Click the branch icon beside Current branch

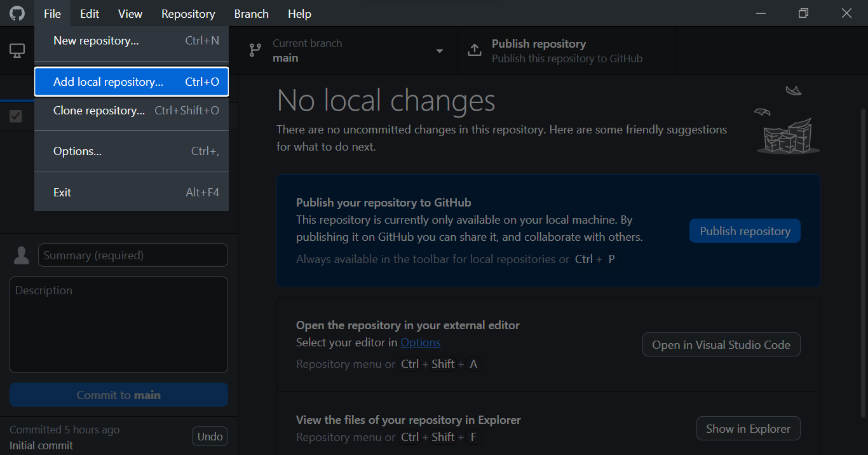(x=255, y=51)
